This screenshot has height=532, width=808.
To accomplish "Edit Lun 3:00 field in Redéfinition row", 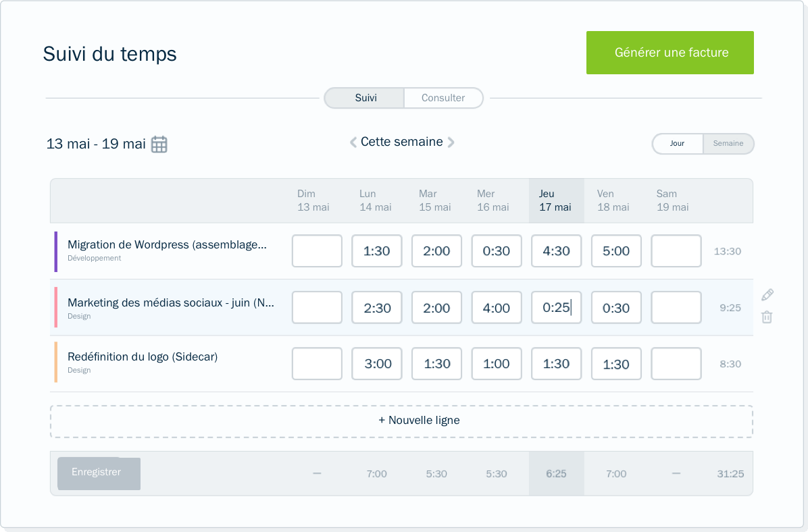I will [x=377, y=364].
